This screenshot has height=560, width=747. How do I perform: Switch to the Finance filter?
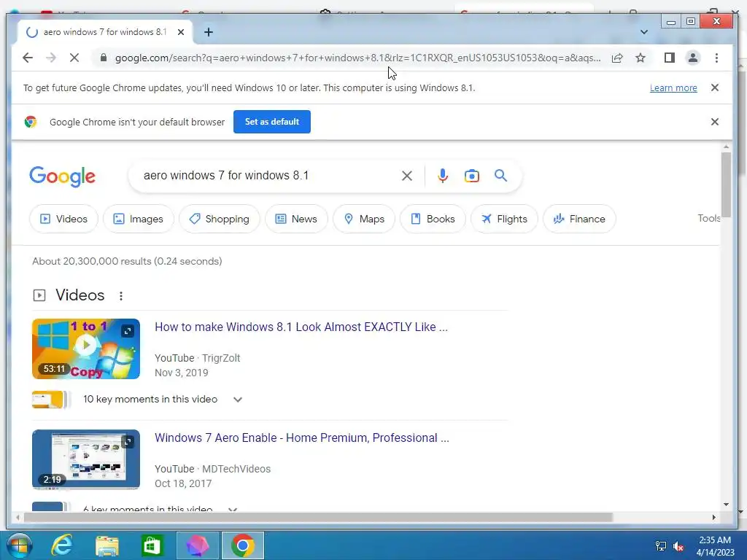579,219
